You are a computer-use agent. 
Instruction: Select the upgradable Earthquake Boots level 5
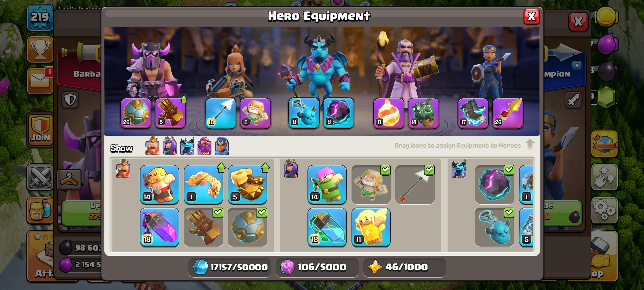(x=247, y=184)
